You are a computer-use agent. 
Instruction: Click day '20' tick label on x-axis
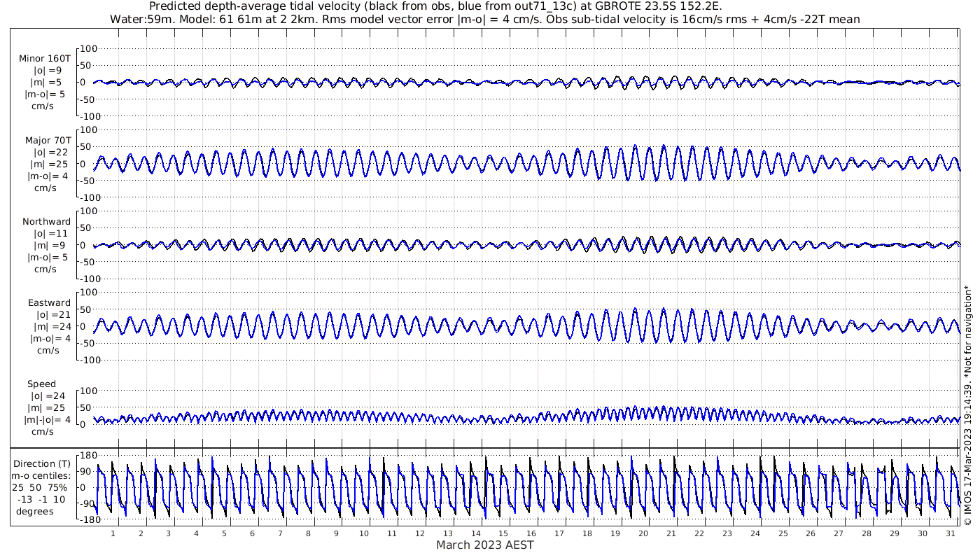[x=643, y=533]
